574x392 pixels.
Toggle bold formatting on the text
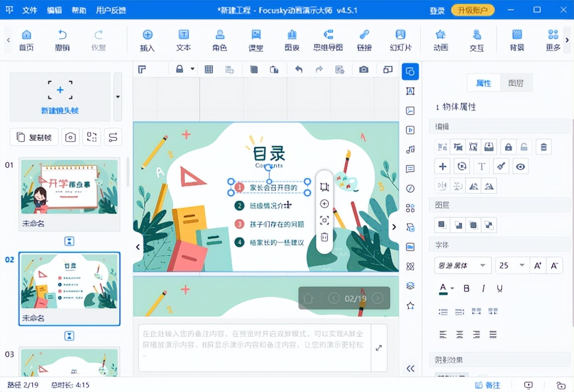click(466, 288)
